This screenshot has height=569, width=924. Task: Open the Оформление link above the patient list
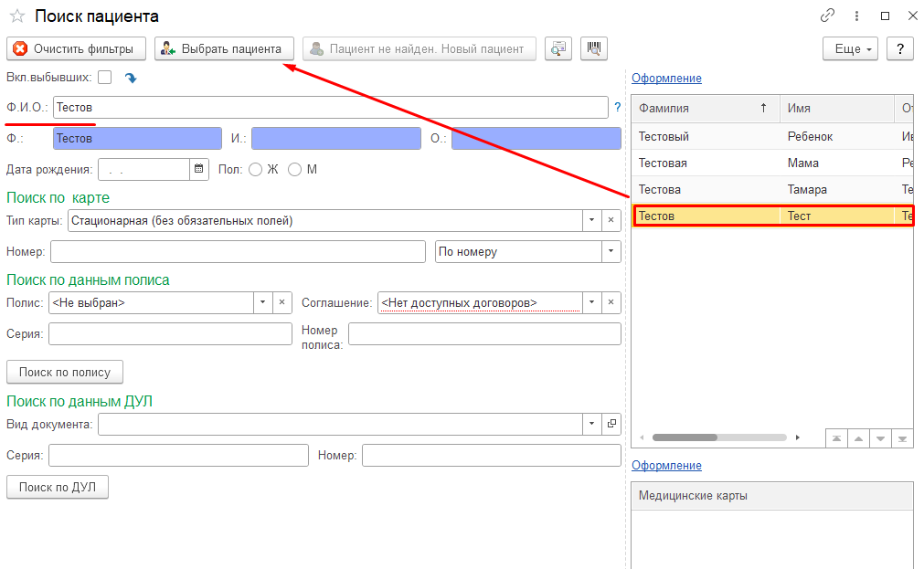pos(666,78)
